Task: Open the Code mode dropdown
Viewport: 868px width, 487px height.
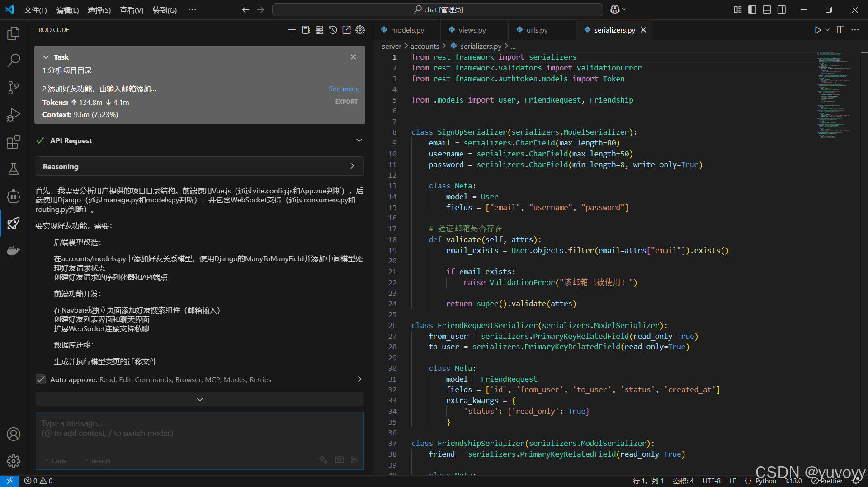Action: (x=56, y=460)
